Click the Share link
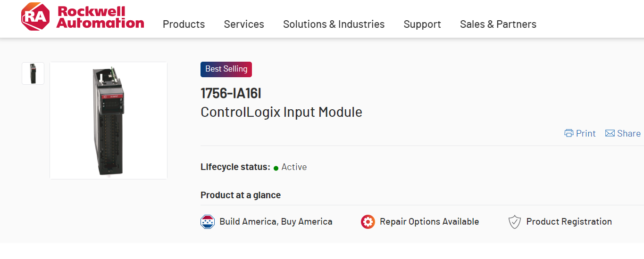This screenshot has width=644, height=259. pos(628,133)
